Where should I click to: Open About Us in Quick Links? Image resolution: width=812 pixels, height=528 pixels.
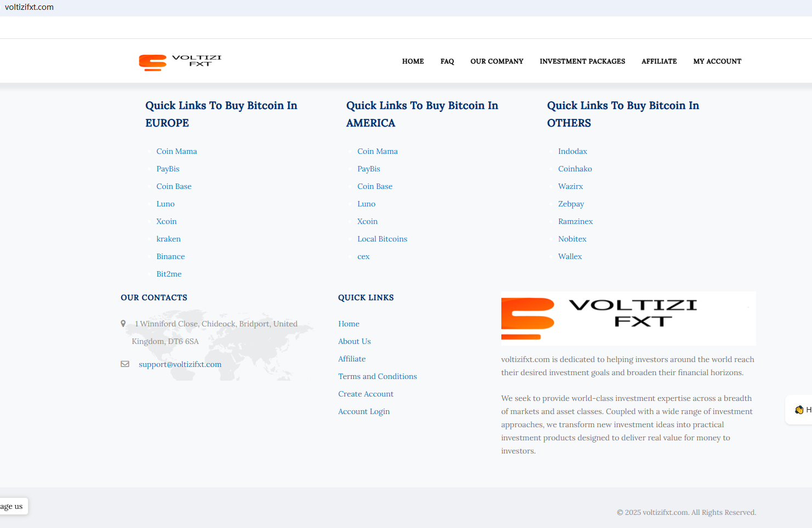[x=354, y=341]
